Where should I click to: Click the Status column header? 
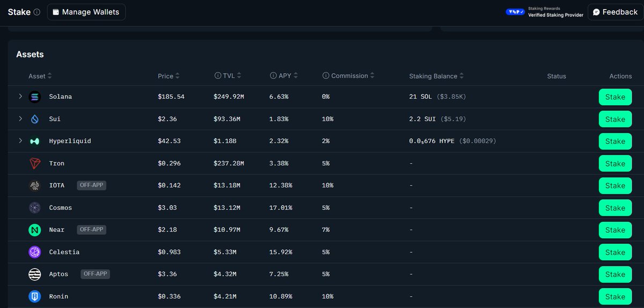click(557, 76)
